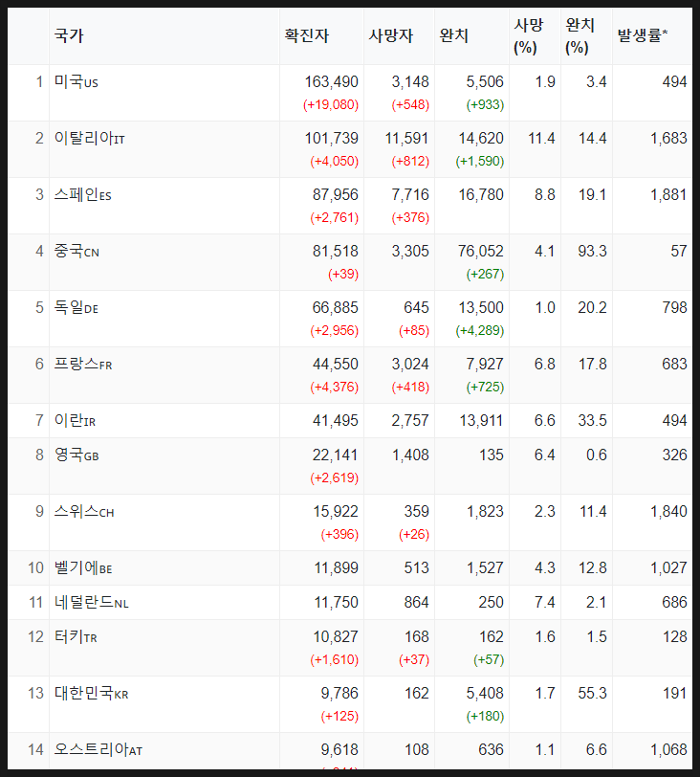Click the 중국 CN country name

tap(77, 251)
